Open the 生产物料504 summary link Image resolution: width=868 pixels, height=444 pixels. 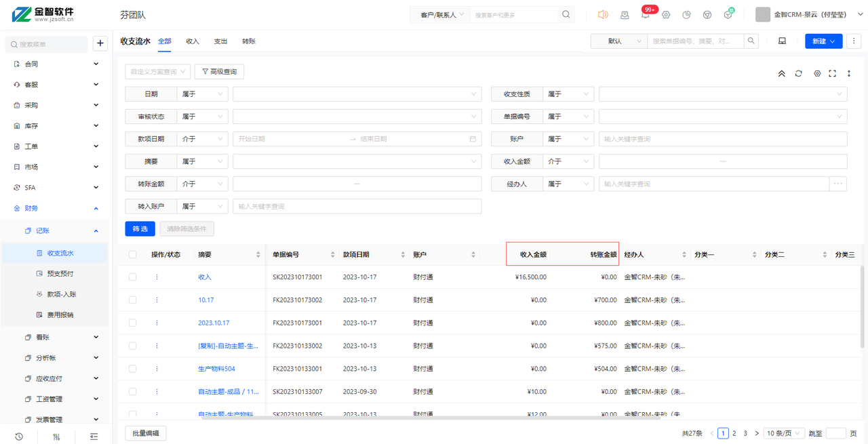[216, 369]
